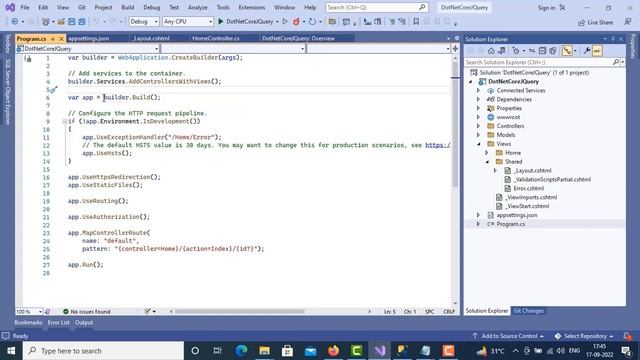Open the File menu

click(x=24, y=7)
